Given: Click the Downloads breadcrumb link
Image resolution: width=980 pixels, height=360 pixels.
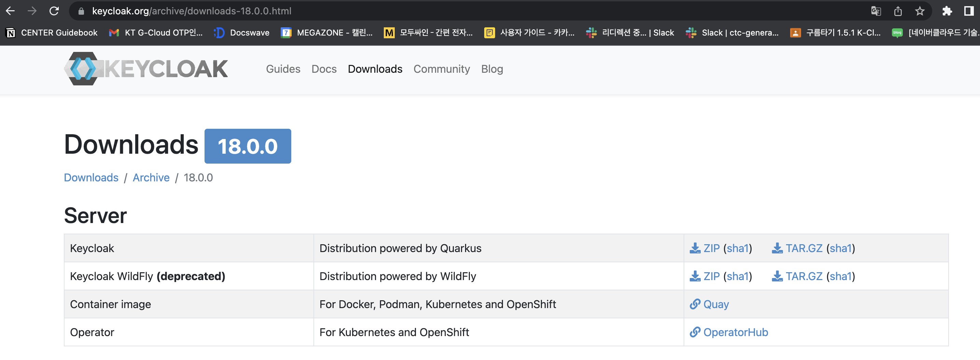Looking at the screenshot, I should [91, 178].
